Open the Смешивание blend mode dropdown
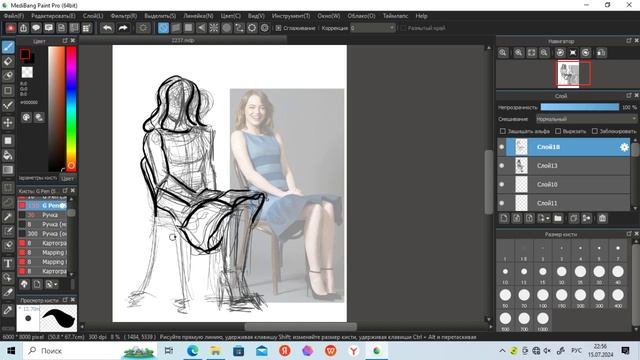Viewport: 640px width, 360px height. pos(586,119)
